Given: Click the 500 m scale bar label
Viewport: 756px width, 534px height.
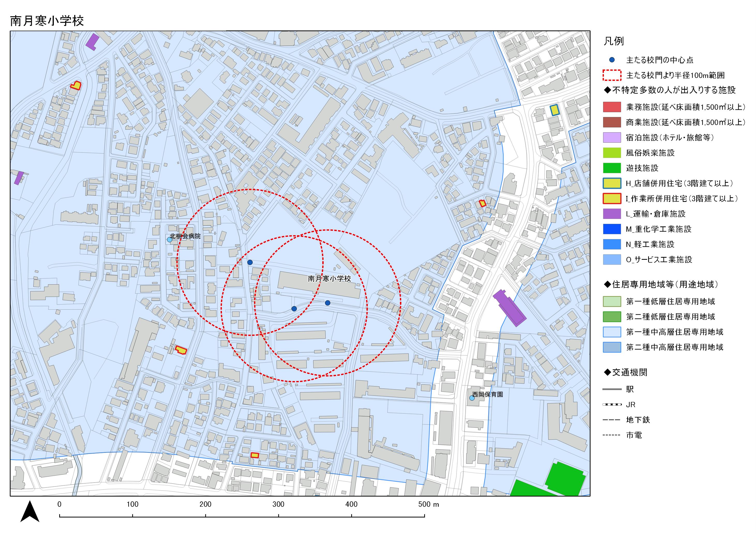Looking at the screenshot, I should click(x=428, y=504).
